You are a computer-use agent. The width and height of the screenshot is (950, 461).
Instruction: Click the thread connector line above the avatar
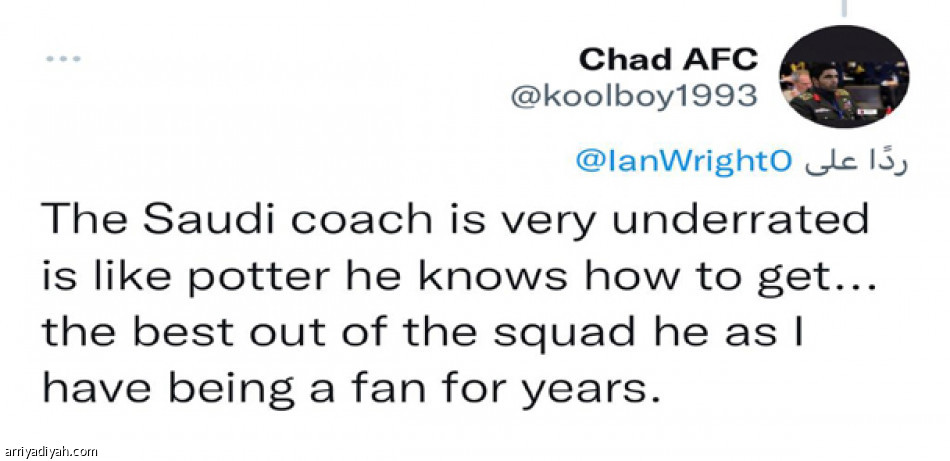tap(846, 8)
